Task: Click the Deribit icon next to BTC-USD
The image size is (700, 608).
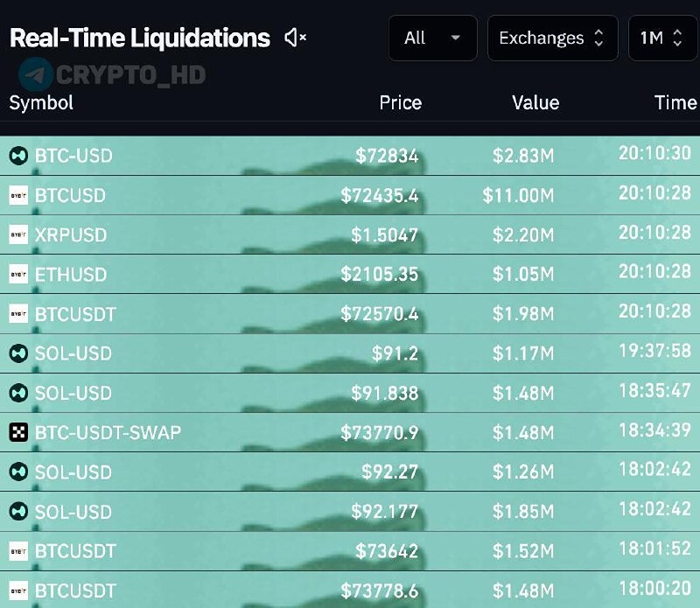Action: click(x=17, y=156)
